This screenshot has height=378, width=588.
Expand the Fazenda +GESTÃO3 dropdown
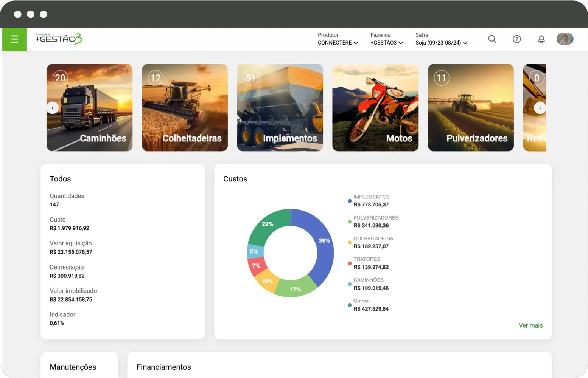tap(386, 43)
